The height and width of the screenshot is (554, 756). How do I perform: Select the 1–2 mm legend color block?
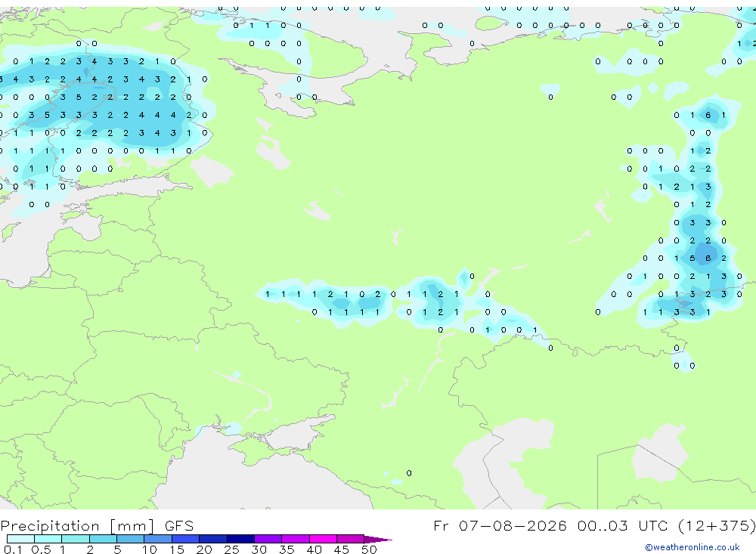click(x=76, y=539)
